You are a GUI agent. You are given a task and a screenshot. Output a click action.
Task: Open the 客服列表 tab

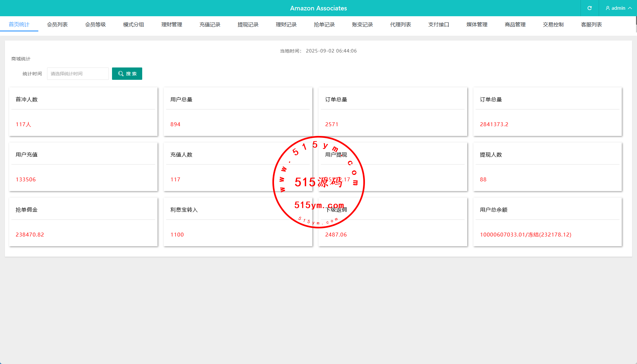click(591, 25)
